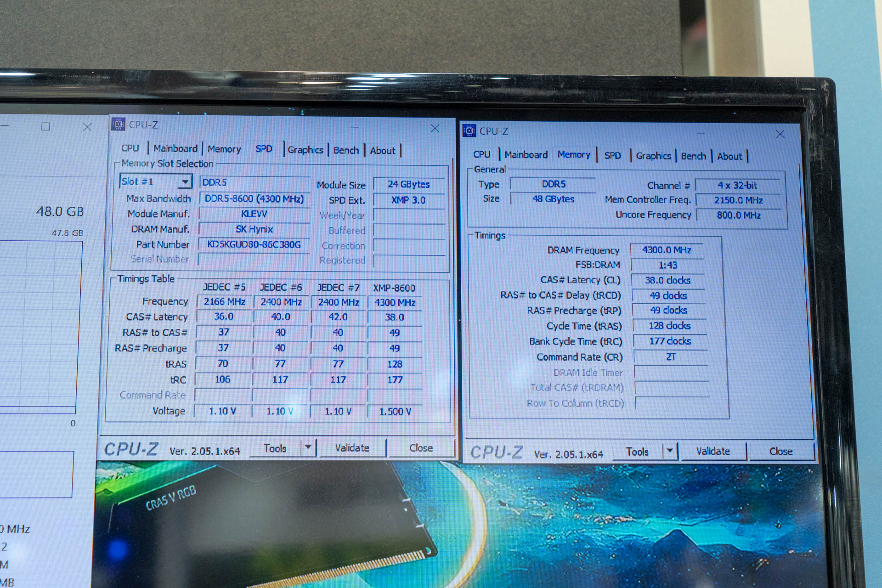Click the CPU-Z app icon in right window title
This screenshot has width=882, height=588.
pos(469,130)
